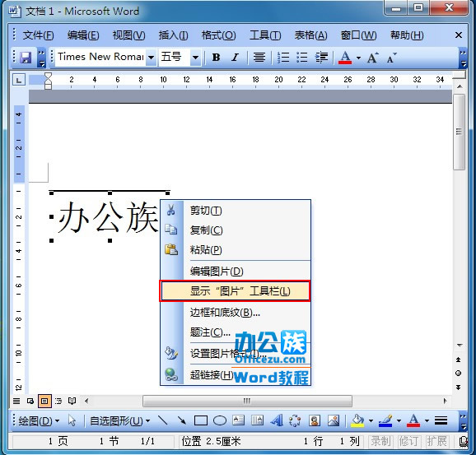Click the Select Browse Object circle button

(459, 374)
